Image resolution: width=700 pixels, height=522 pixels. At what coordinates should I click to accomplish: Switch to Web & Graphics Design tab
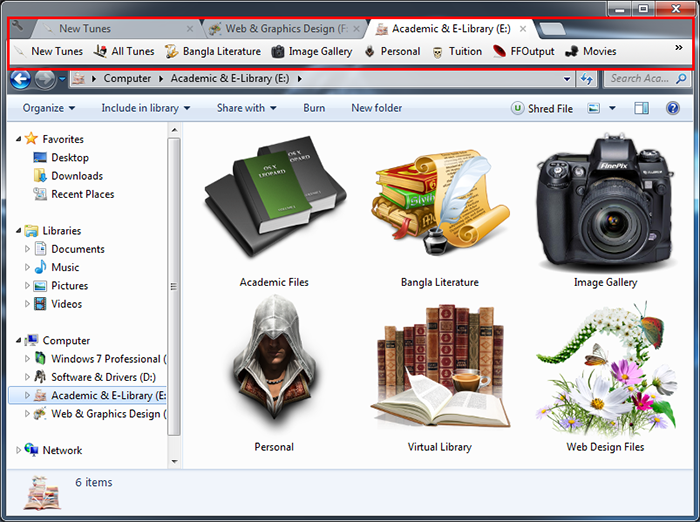[284, 29]
